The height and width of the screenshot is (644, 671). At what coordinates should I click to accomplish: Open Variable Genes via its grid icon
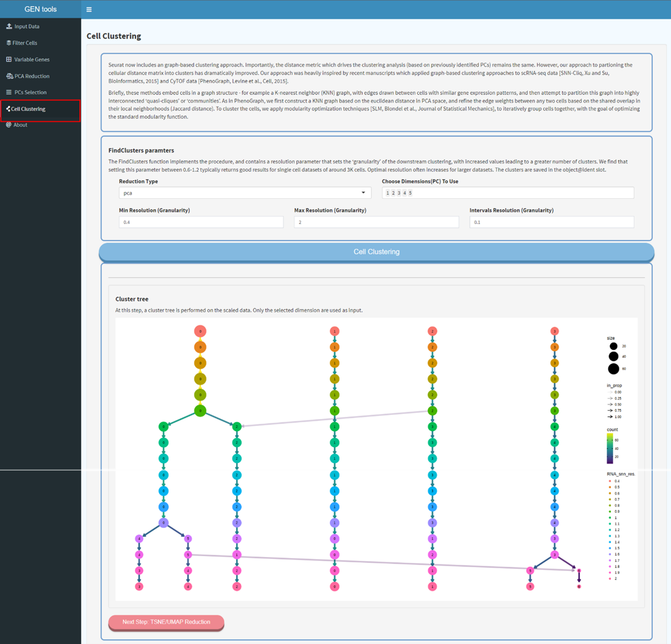click(8, 59)
